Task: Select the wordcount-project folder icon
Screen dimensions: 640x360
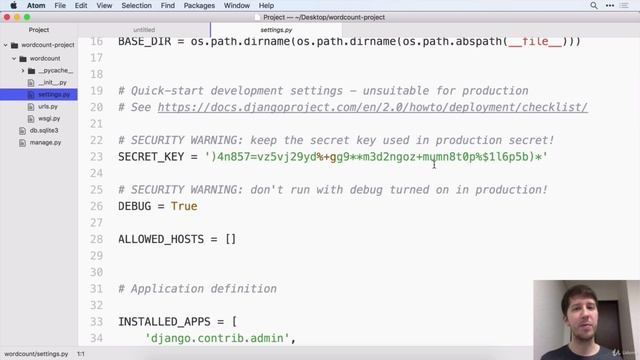Action: click(x=15, y=45)
